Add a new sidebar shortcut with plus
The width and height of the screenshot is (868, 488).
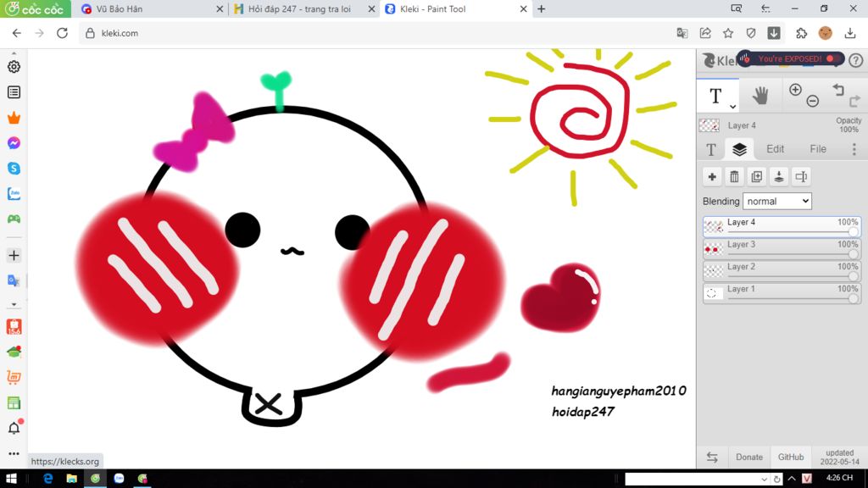click(14, 256)
